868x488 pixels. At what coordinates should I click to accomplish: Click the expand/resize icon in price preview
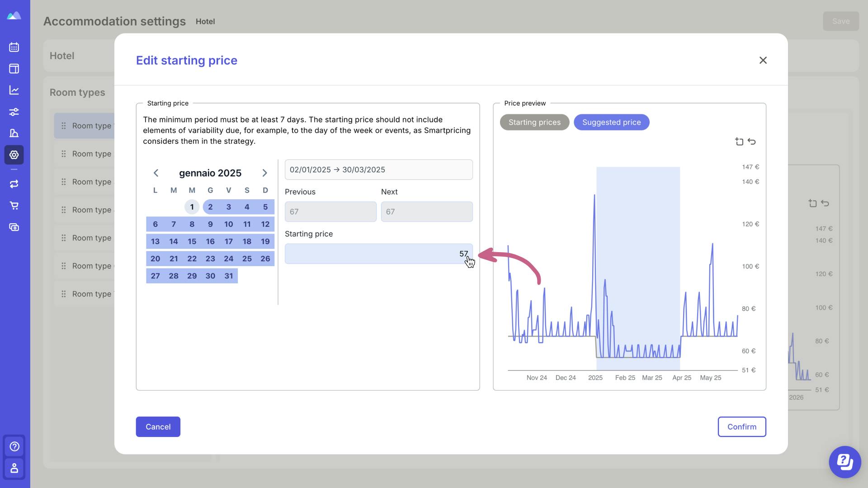tap(740, 141)
